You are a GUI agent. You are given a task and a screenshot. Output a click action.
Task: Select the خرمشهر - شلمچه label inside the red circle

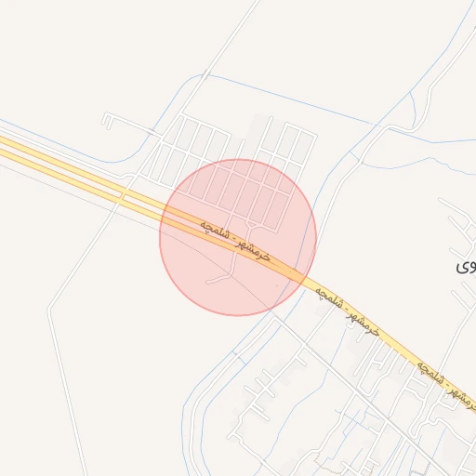point(235,241)
